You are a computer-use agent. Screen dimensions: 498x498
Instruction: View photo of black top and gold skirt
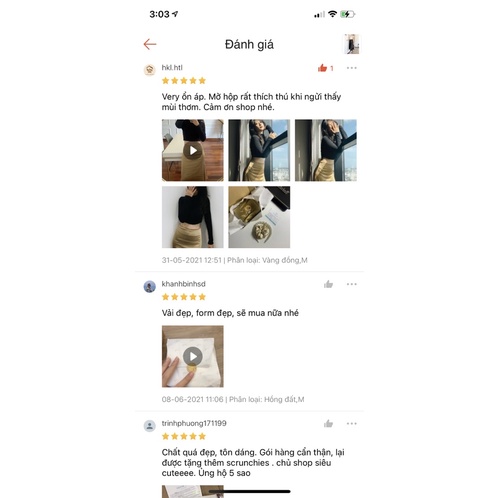[x=193, y=217]
